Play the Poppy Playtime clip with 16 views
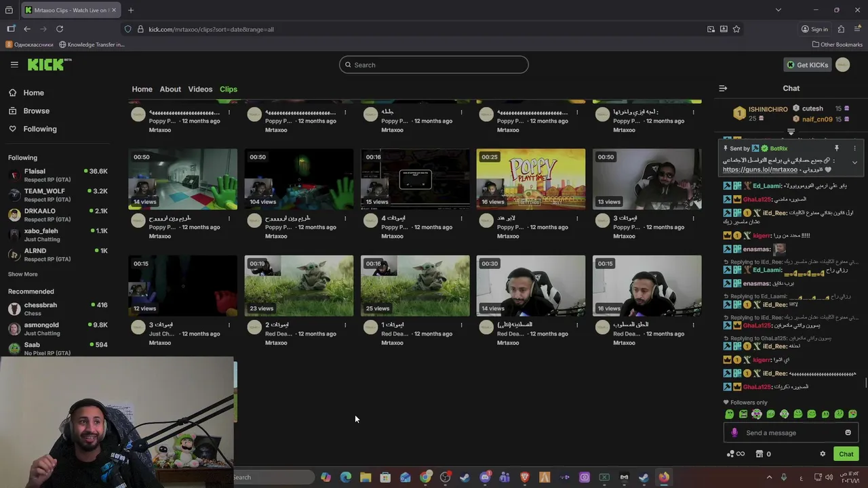868x488 pixels. pos(531,179)
